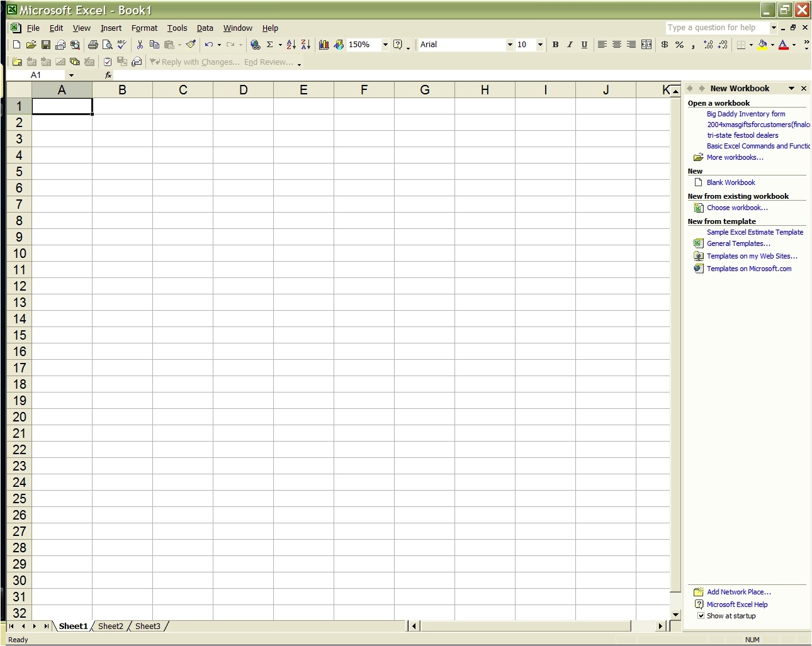Open the AutoSum dropdown arrow
This screenshot has height=646, width=812.
pos(280,45)
